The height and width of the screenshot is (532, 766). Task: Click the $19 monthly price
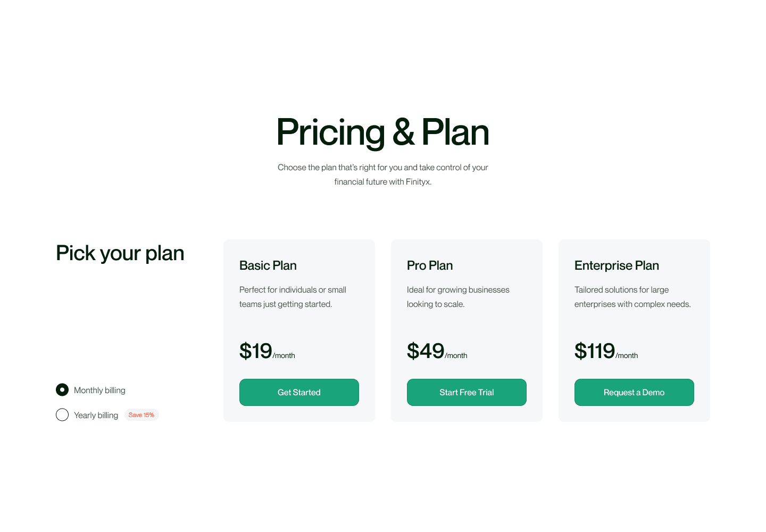point(256,350)
